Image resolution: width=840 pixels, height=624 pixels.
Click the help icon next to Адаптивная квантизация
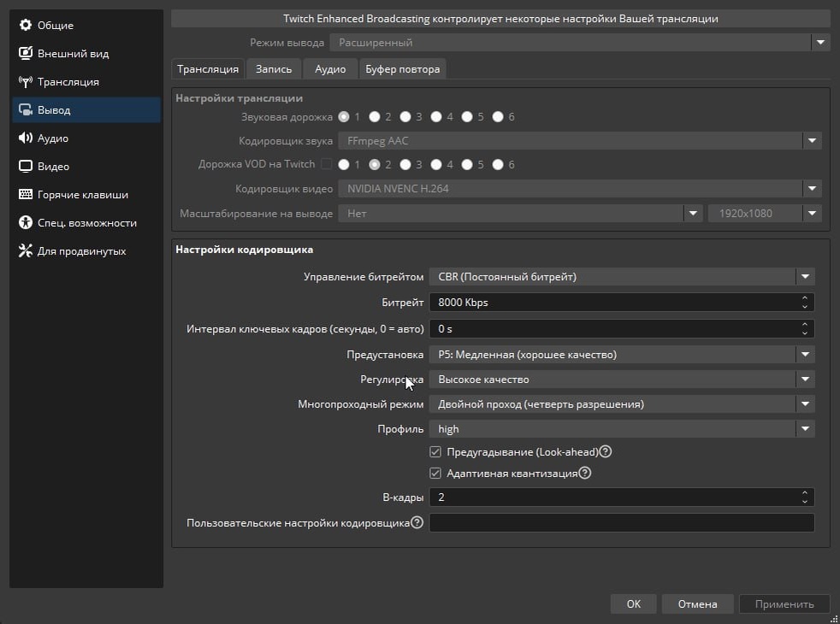(585, 473)
